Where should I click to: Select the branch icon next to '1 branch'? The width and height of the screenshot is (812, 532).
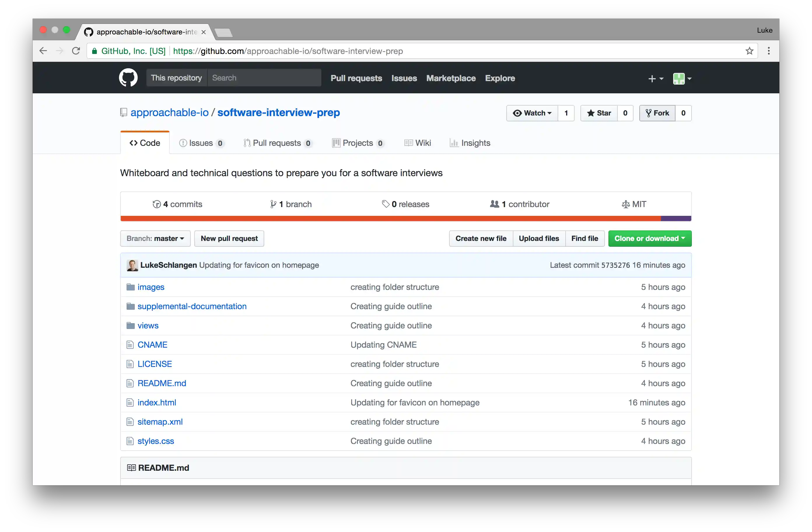274,204
